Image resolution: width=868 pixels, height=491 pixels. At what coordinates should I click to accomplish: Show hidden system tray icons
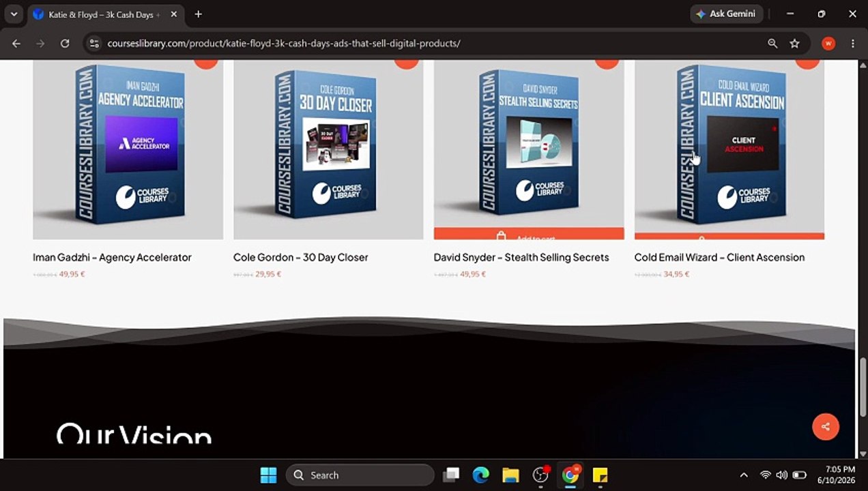coord(744,475)
